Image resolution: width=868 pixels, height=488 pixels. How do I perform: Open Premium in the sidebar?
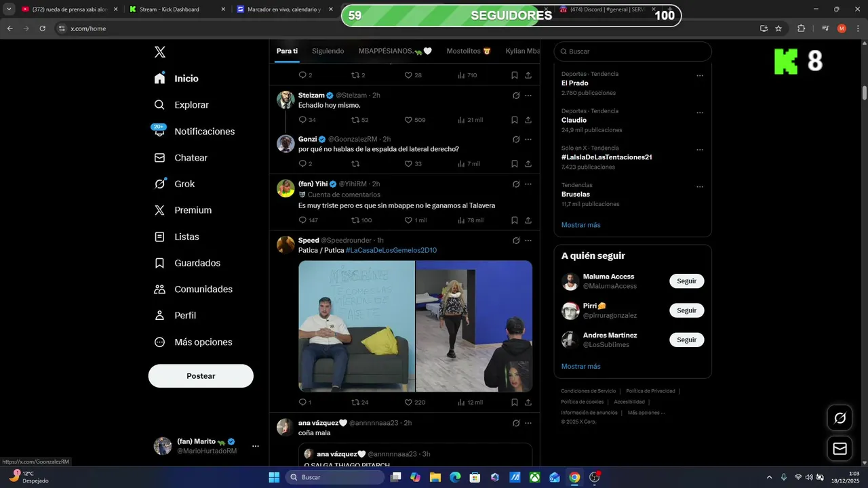point(182,210)
